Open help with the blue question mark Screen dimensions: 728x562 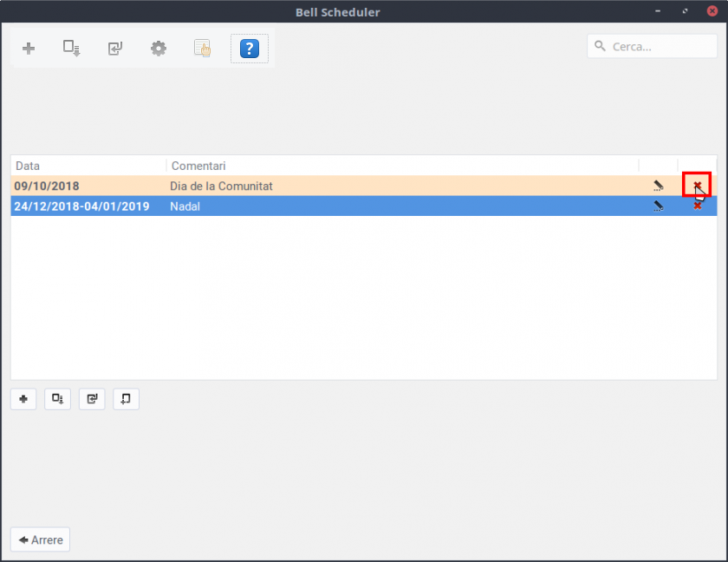coord(249,49)
